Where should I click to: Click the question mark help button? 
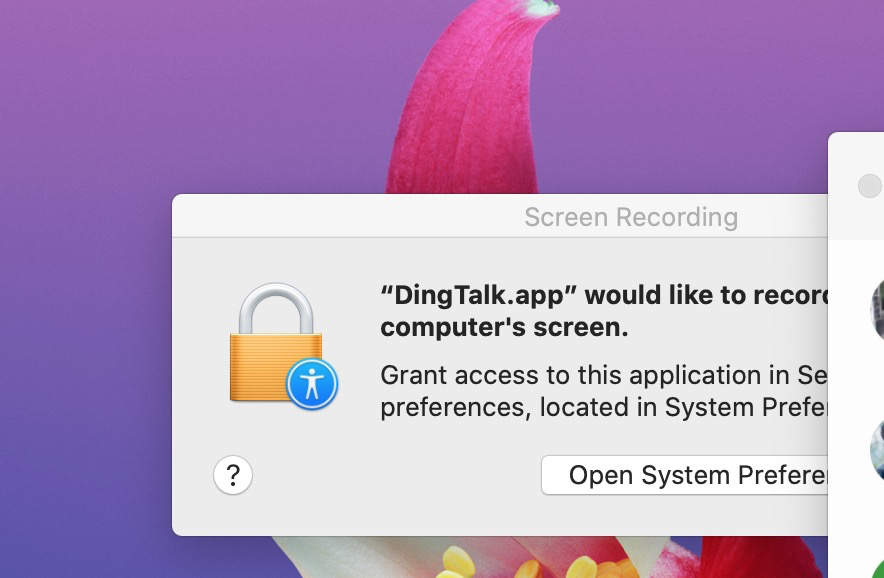click(x=233, y=474)
